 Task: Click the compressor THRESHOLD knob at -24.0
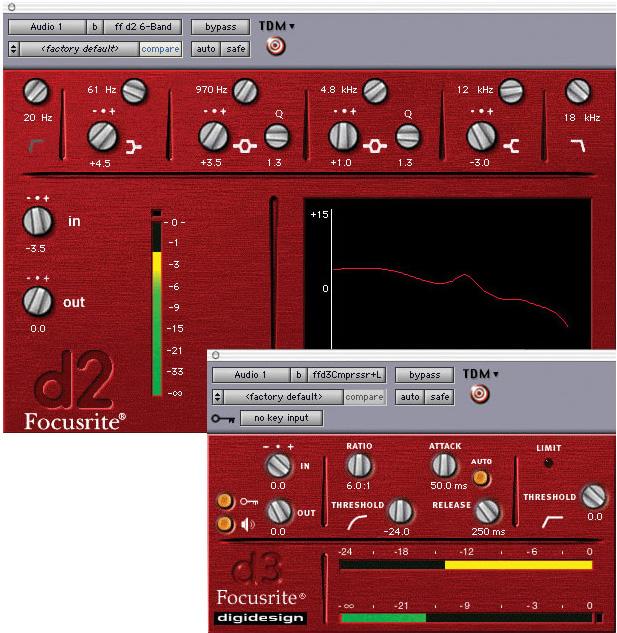click(400, 511)
